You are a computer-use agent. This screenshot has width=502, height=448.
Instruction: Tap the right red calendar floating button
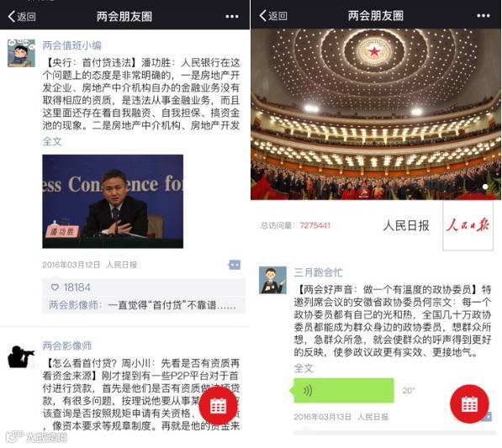coord(469,404)
